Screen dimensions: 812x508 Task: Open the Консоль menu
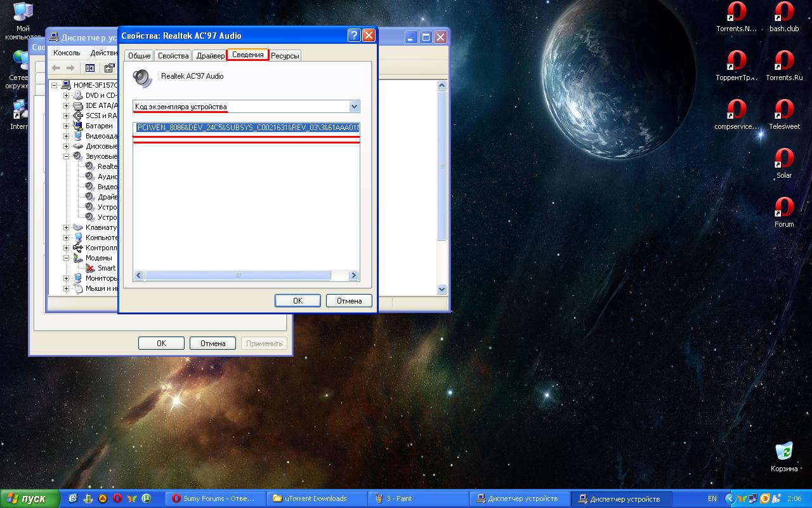tap(67, 53)
